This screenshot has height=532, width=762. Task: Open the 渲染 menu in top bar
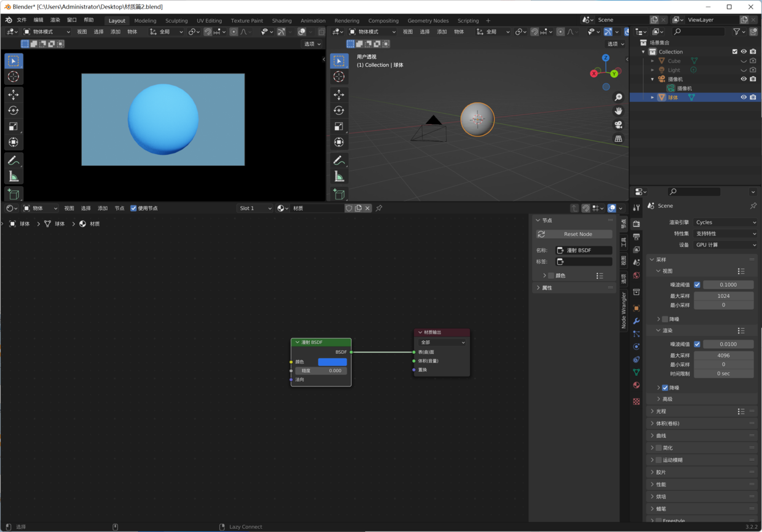point(55,20)
